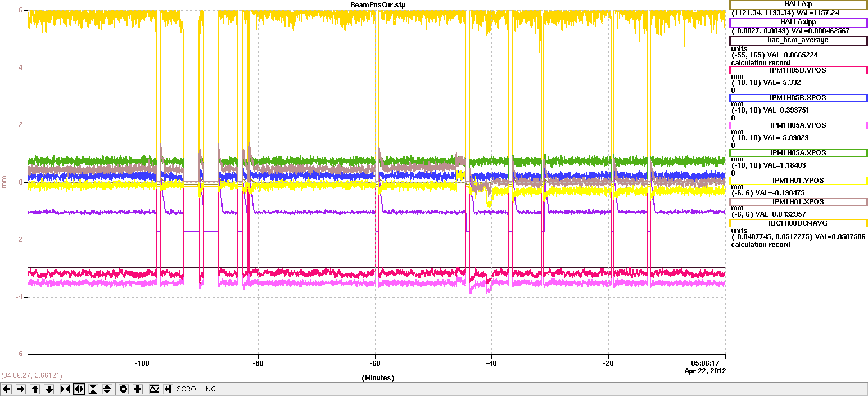The width and height of the screenshot is (868, 396).
Task: Click the (Minutes) x-axis label
Action: (378, 378)
